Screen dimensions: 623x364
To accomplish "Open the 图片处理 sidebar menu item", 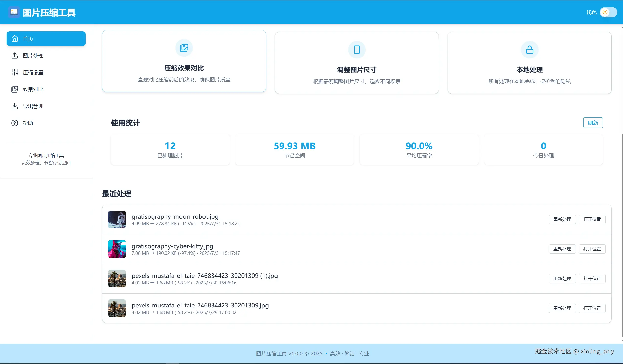I will (x=46, y=56).
